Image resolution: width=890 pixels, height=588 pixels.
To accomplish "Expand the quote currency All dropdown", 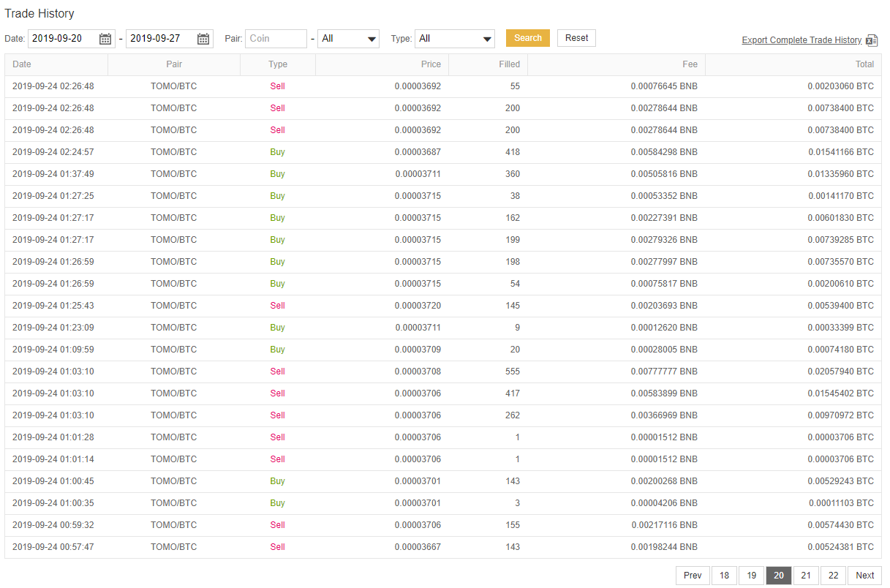I will point(348,39).
